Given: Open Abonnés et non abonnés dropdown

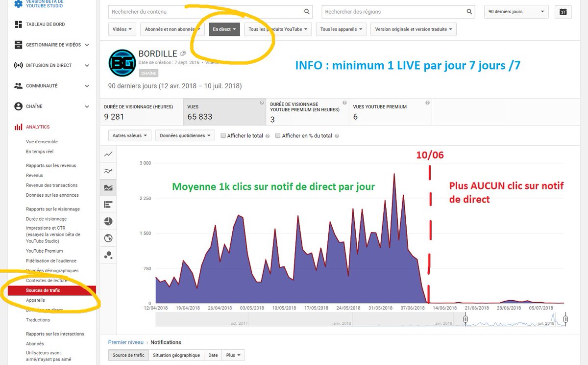Looking at the screenshot, I should pos(172,29).
